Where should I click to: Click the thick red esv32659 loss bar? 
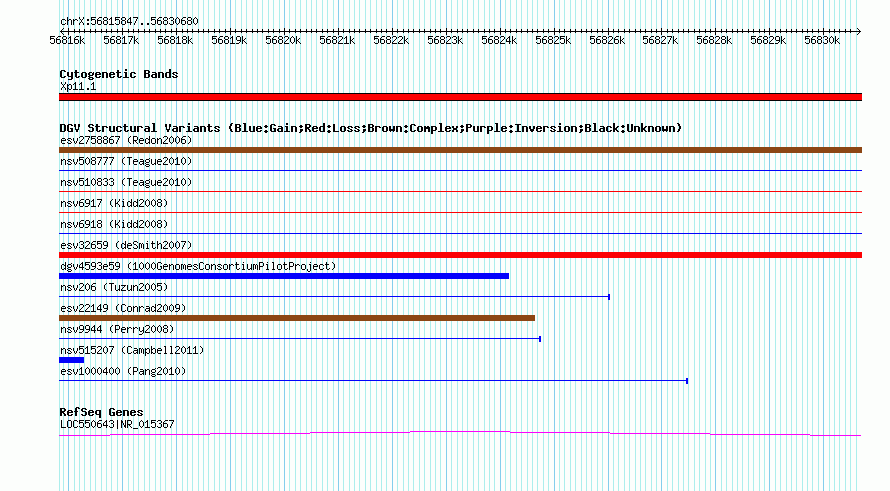(460, 255)
